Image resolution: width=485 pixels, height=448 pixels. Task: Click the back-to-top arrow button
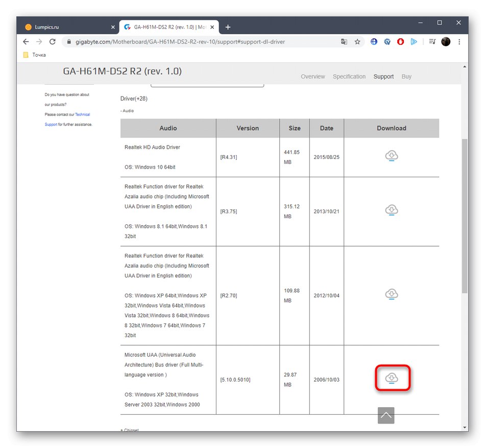386,415
